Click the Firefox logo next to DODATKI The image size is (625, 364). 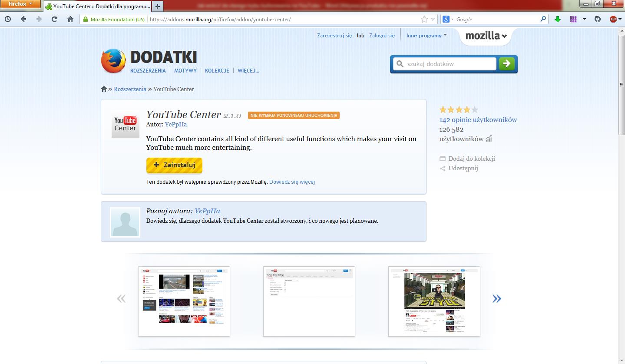point(113,61)
